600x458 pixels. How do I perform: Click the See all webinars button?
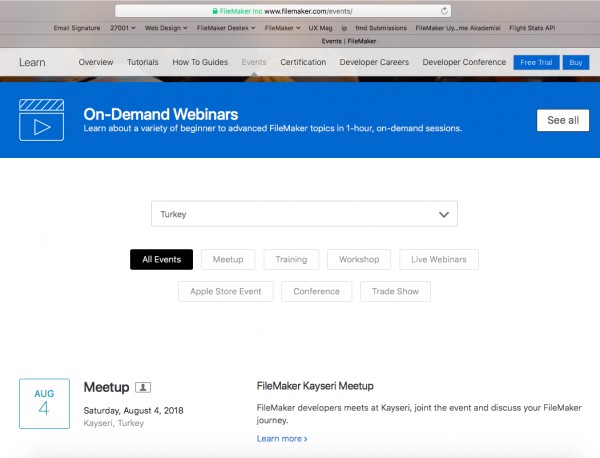click(x=563, y=120)
